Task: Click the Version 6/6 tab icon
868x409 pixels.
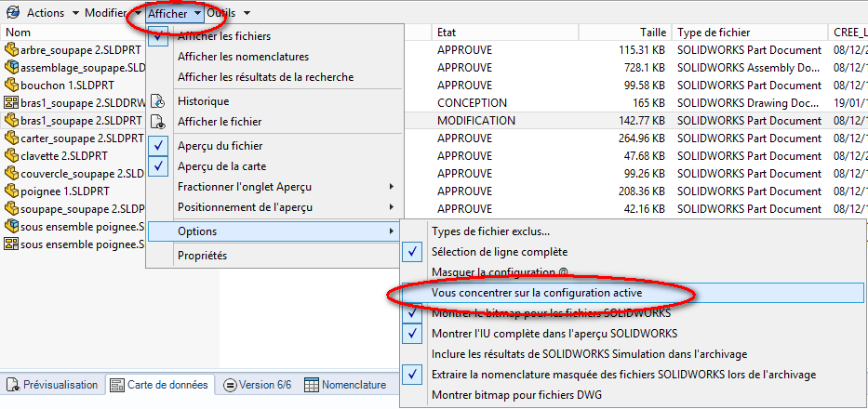Action: [x=231, y=385]
